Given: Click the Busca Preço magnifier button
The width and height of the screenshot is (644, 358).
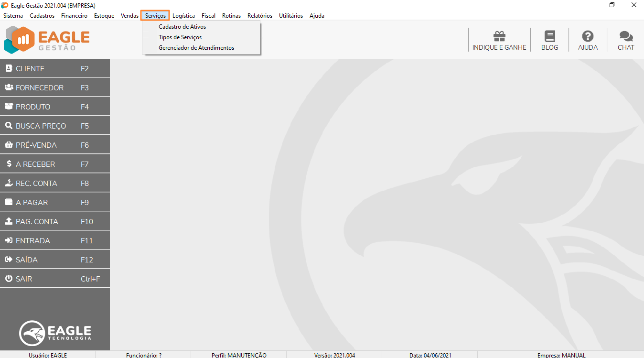Looking at the screenshot, I should (54, 126).
